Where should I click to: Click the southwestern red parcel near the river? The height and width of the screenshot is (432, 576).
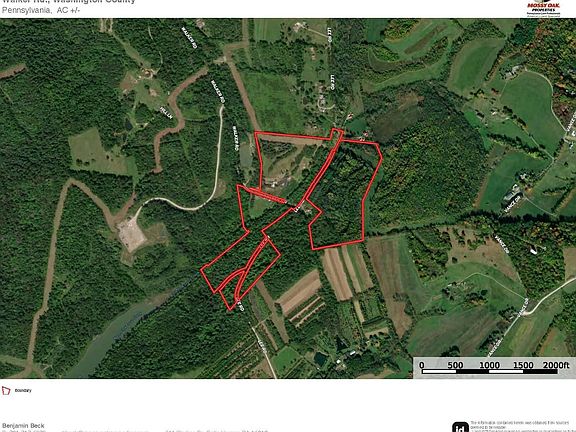coord(241,270)
